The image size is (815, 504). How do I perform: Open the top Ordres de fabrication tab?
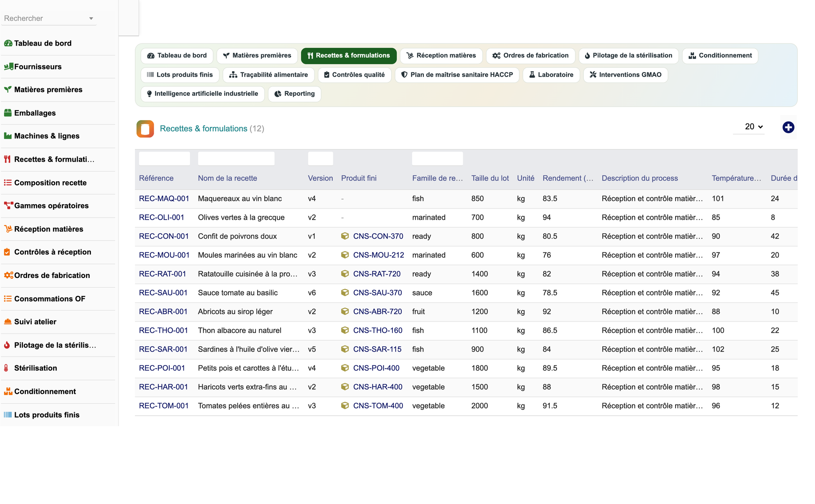tap(530, 56)
